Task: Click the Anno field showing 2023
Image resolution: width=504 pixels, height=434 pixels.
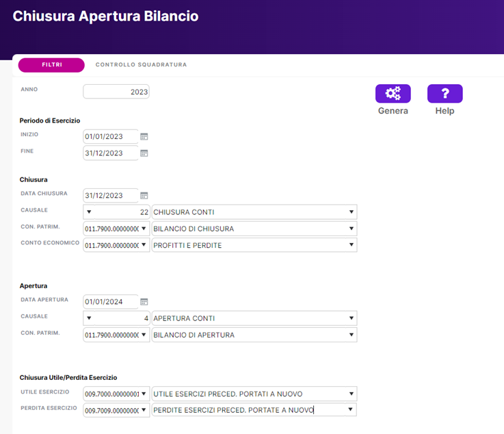Action: 116,92
